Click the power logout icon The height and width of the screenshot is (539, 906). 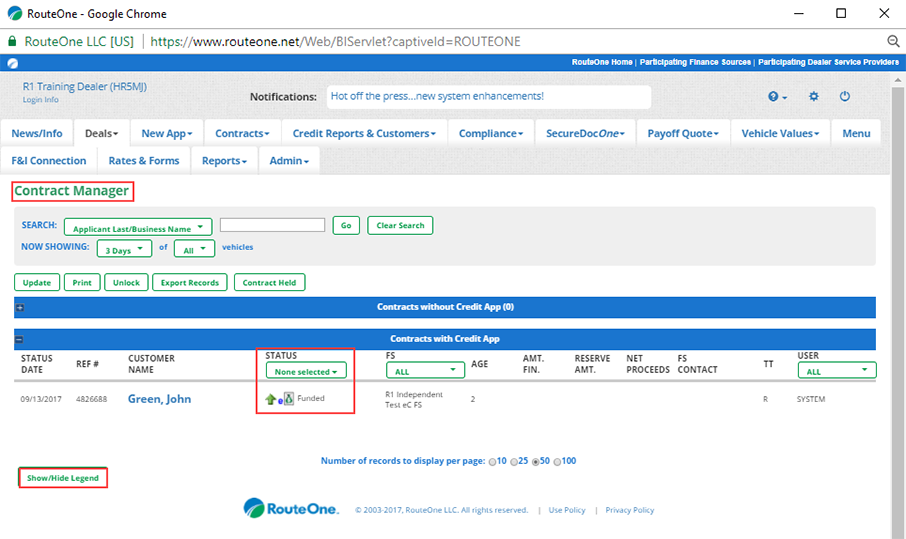point(845,96)
